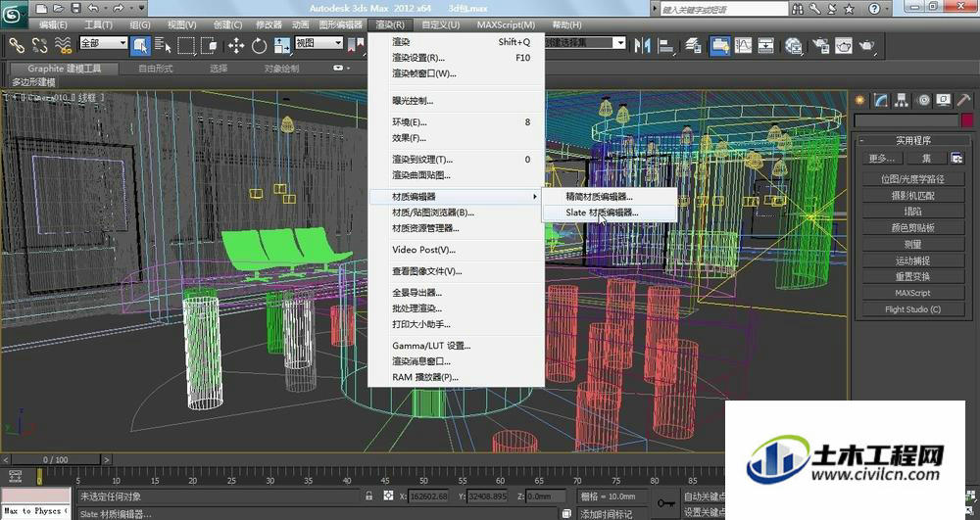
Task: Choose the Rectangular Selection Region tool
Action: point(186,46)
